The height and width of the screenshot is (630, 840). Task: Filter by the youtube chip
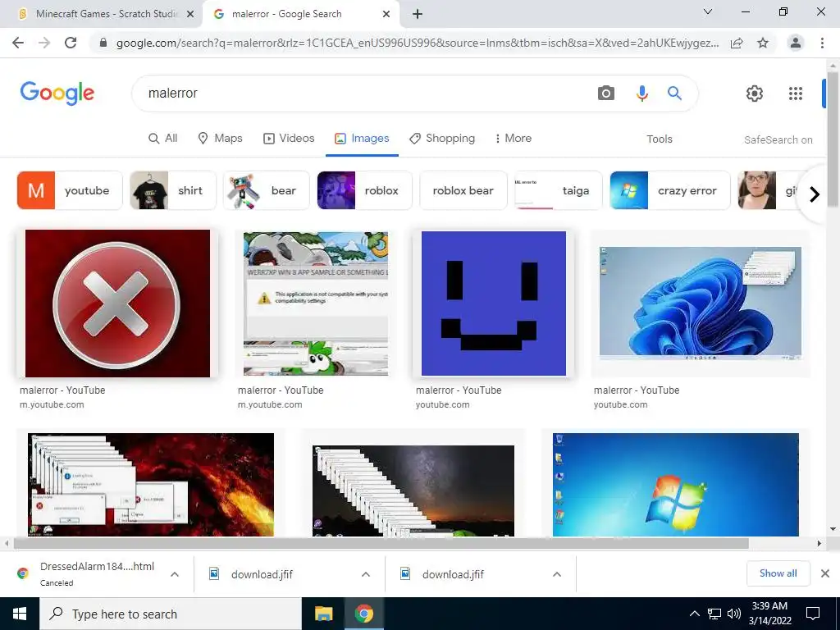pyautogui.click(x=70, y=190)
